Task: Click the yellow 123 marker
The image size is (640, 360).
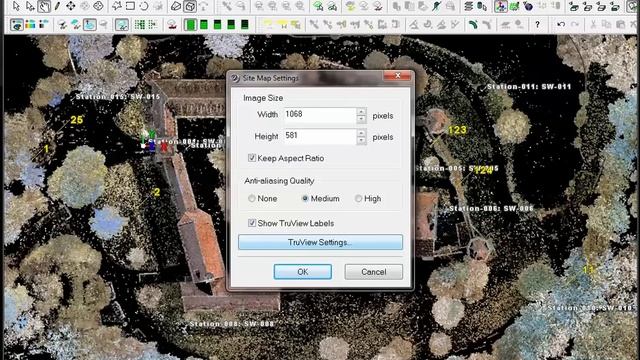Action: point(457,130)
